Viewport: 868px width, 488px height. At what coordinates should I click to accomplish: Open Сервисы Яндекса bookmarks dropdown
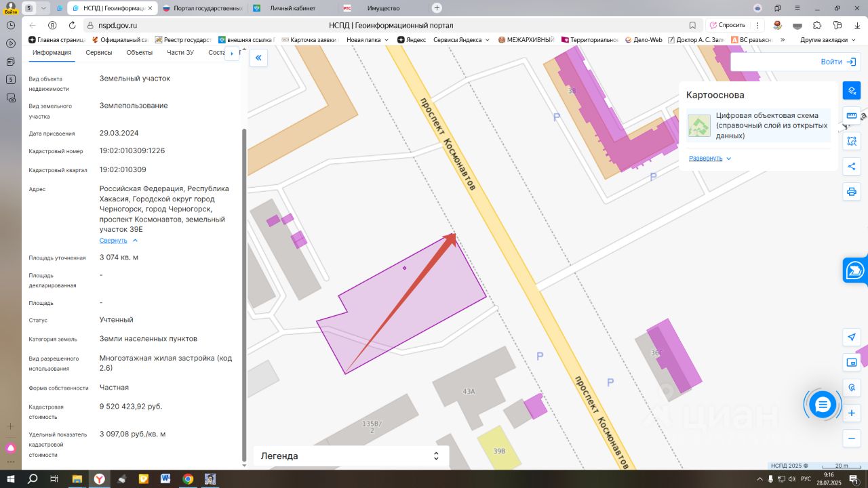coord(461,40)
